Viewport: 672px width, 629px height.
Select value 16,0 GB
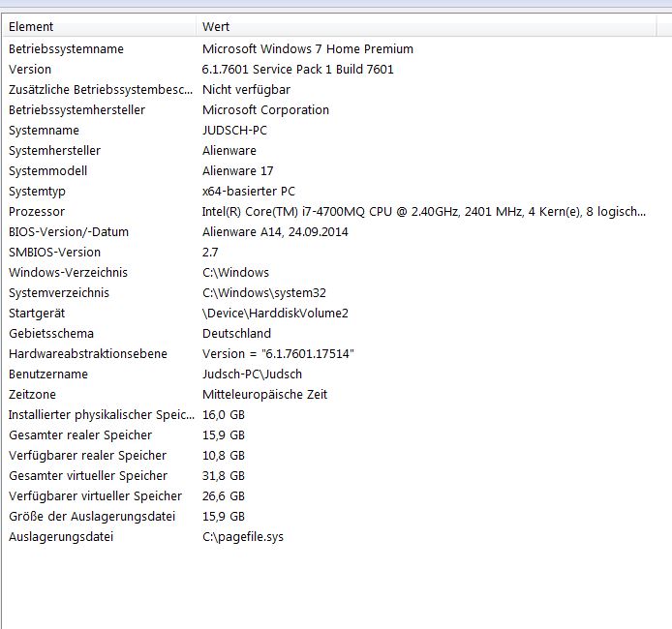224,415
